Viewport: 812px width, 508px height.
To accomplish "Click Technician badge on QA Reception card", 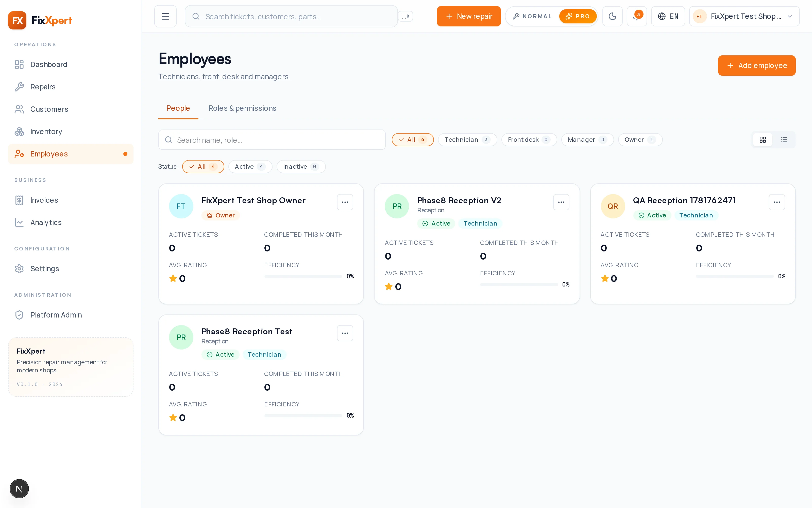I will pos(696,215).
